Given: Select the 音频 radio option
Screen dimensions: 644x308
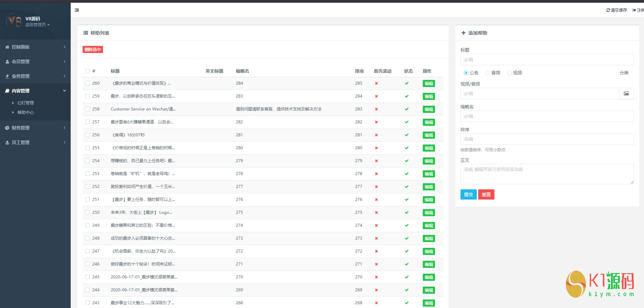Looking at the screenshot, I should click(x=488, y=73).
